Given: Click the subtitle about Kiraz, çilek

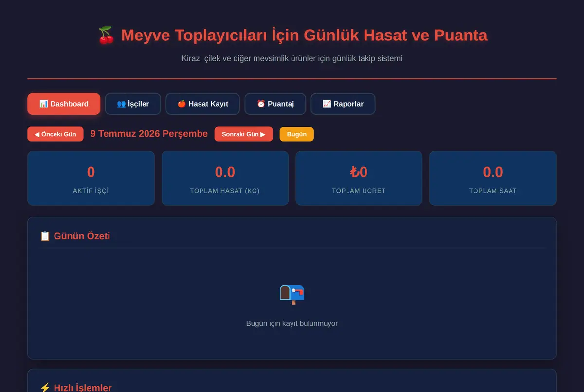Looking at the screenshot, I should [x=292, y=58].
